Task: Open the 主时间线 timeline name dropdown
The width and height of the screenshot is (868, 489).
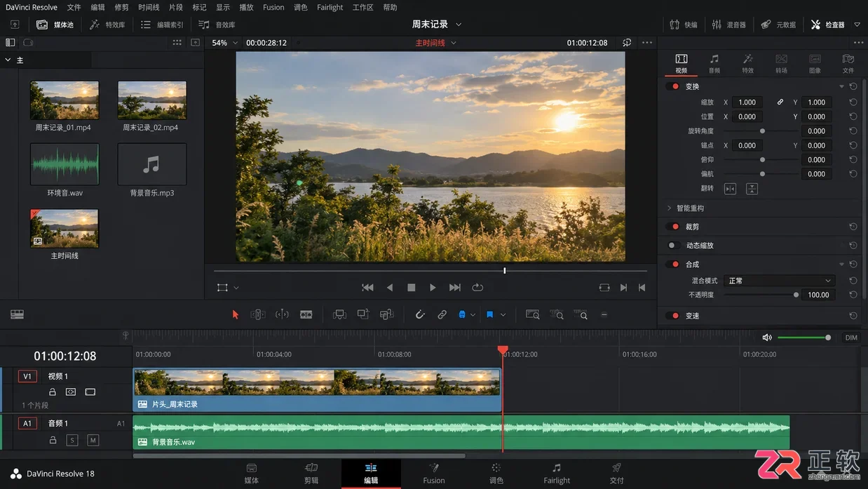Action: point(454,43)
